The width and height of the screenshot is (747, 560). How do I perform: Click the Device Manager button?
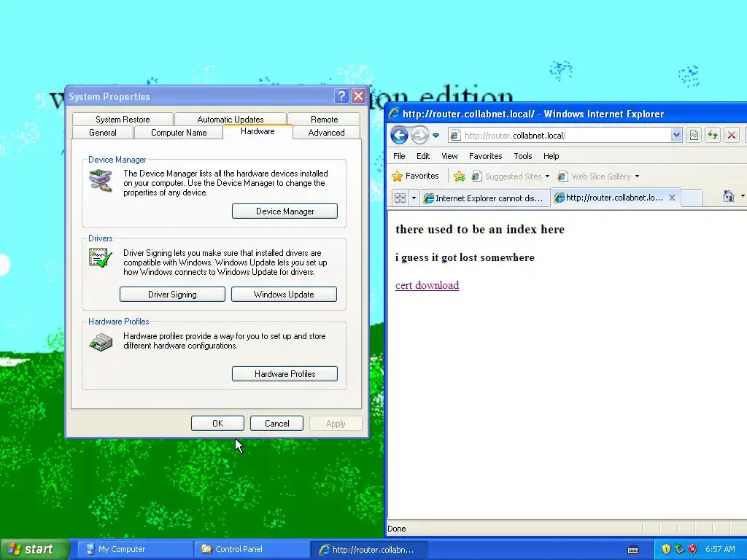click(285, 211)
